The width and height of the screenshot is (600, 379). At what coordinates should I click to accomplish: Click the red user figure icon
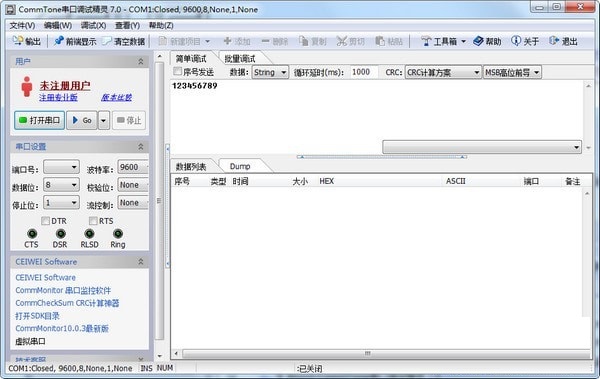pyautogui.click(x=27, y=87)
